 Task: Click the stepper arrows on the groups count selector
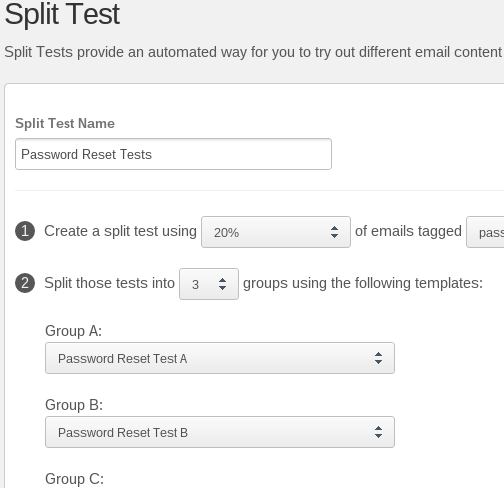pos(222,284)
